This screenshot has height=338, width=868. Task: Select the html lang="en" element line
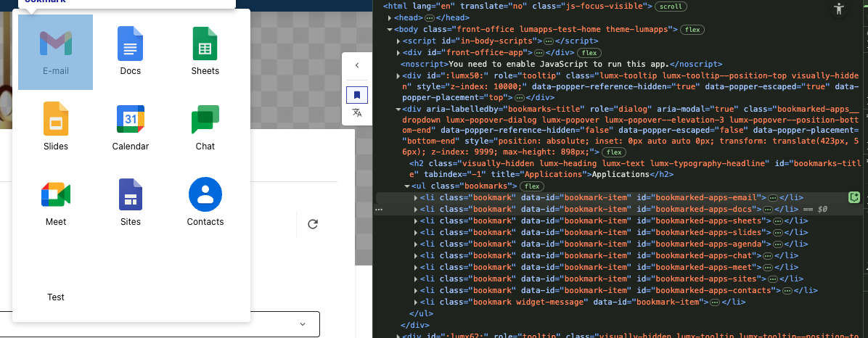coord(518,7)
